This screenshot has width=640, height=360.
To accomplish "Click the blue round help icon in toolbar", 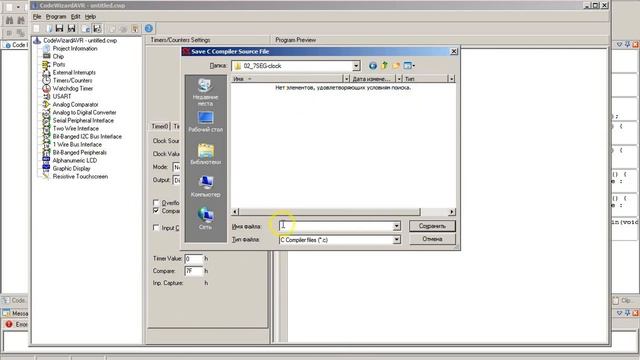I will [x=149, y=28].
